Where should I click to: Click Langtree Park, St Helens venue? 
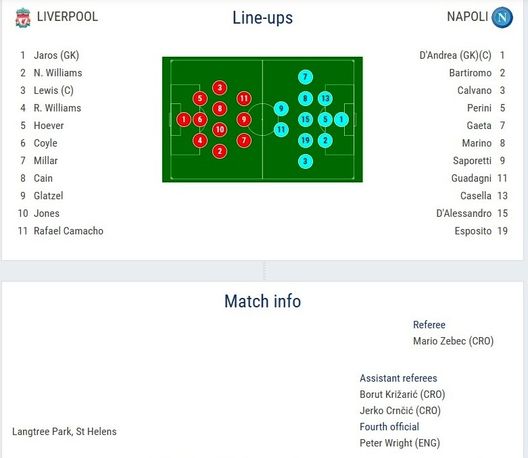[x=64, y=431]
